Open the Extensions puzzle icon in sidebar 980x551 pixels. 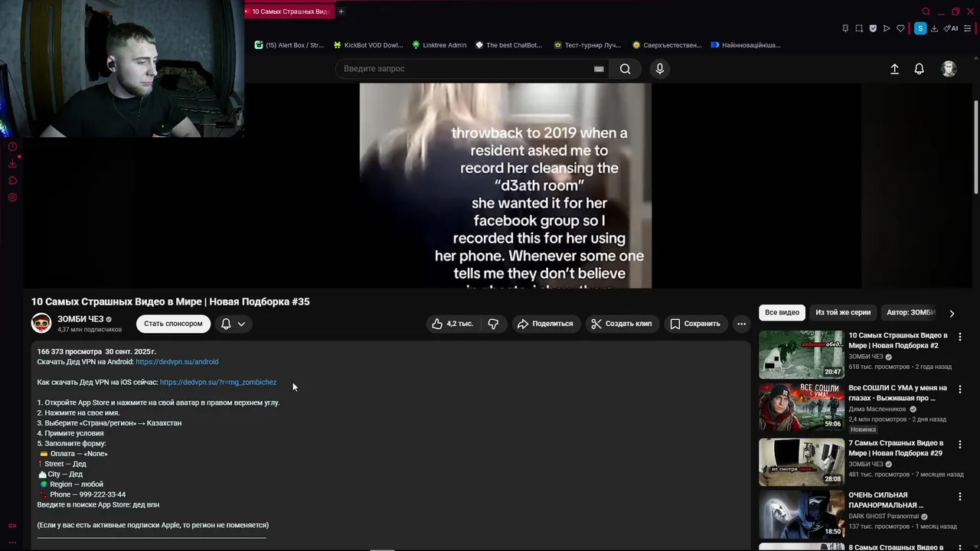(x=12, y=181)
